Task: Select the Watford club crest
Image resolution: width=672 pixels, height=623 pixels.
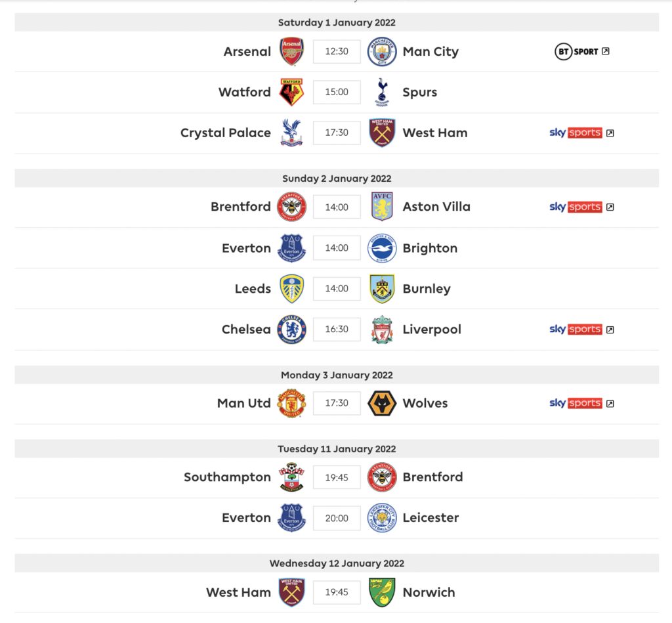Action: point(291,92)
